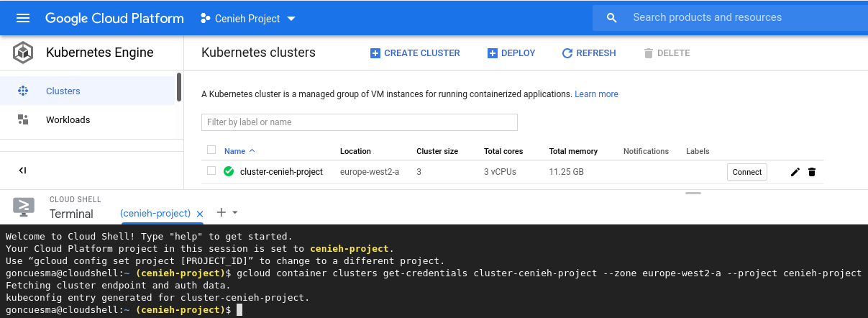The height and width of the screenshot is (318, 868).
Task: Select Clusters in the sidebar
Action: point(87,91)
